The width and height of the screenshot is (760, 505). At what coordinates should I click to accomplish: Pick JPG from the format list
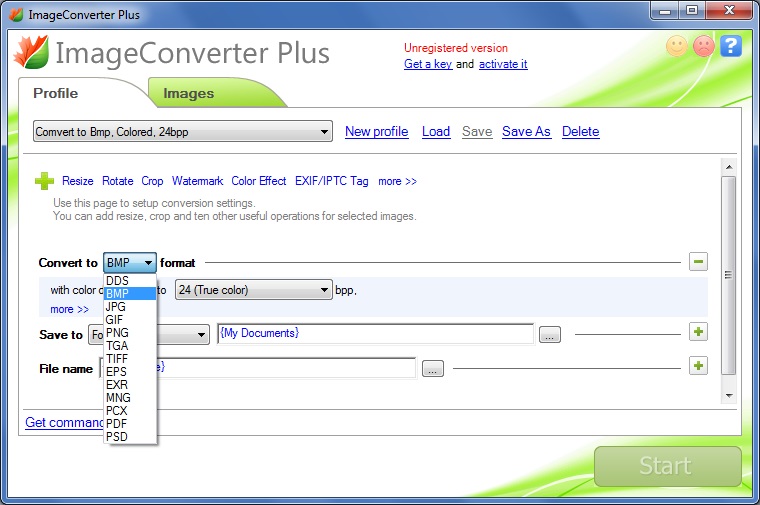tap(130, 307)
